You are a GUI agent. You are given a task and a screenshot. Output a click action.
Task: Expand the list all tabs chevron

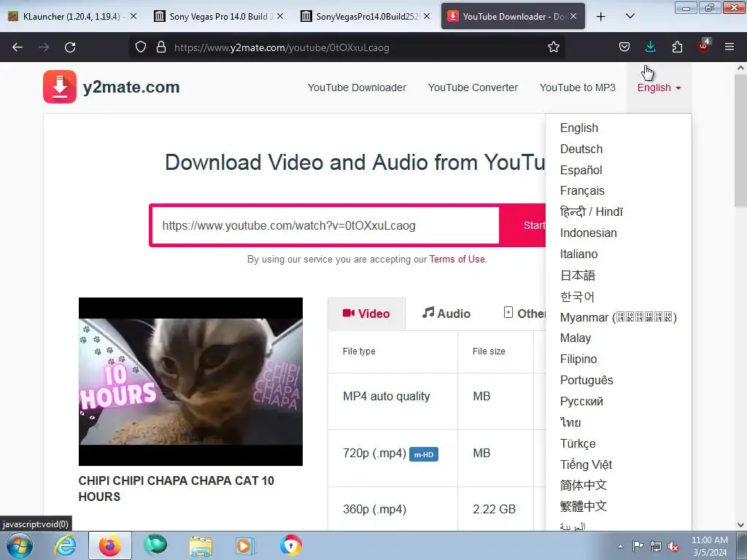click(630, 17)
